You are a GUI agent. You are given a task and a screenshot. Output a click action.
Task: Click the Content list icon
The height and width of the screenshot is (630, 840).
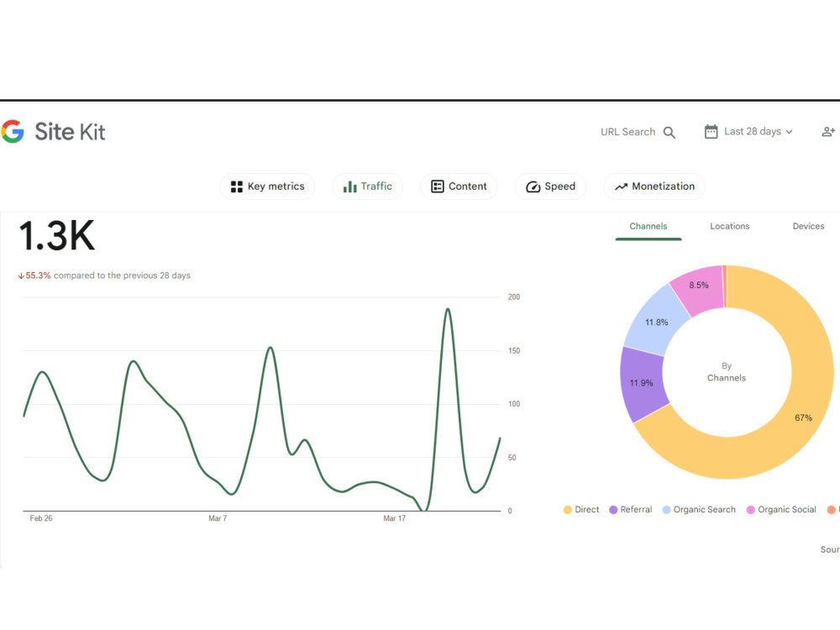438,186
